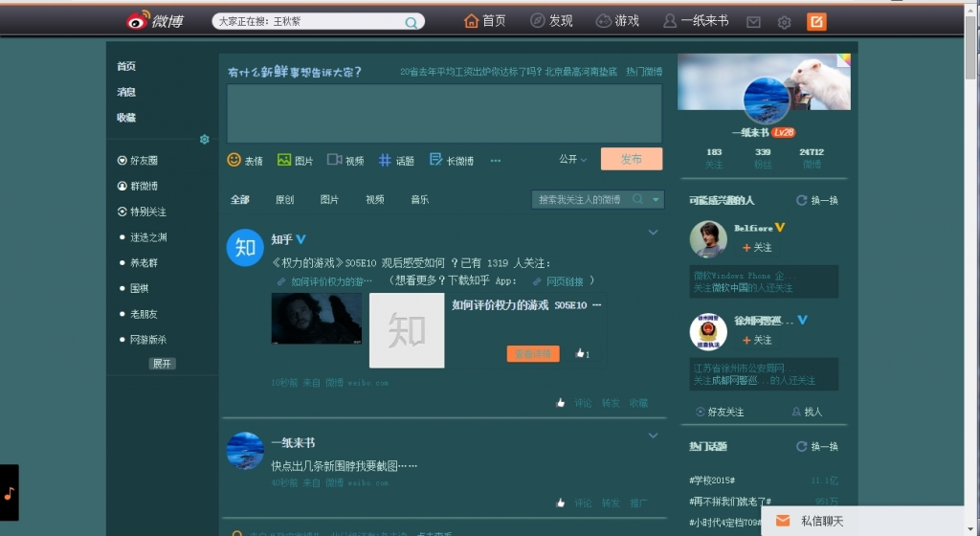The height and width of the screenshot is (536, 980).
Task: Click 推广 on the 一纸来书 post
Action: [x=638, y=502]
